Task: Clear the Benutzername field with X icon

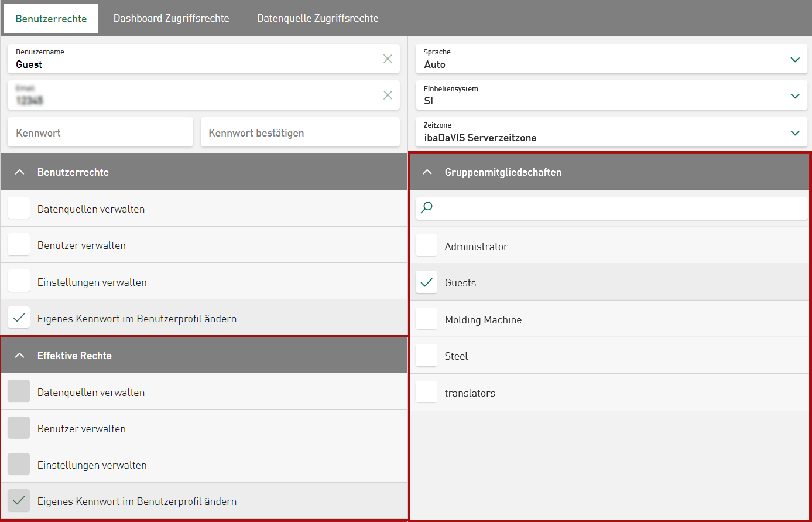Action: pos(388,59)
